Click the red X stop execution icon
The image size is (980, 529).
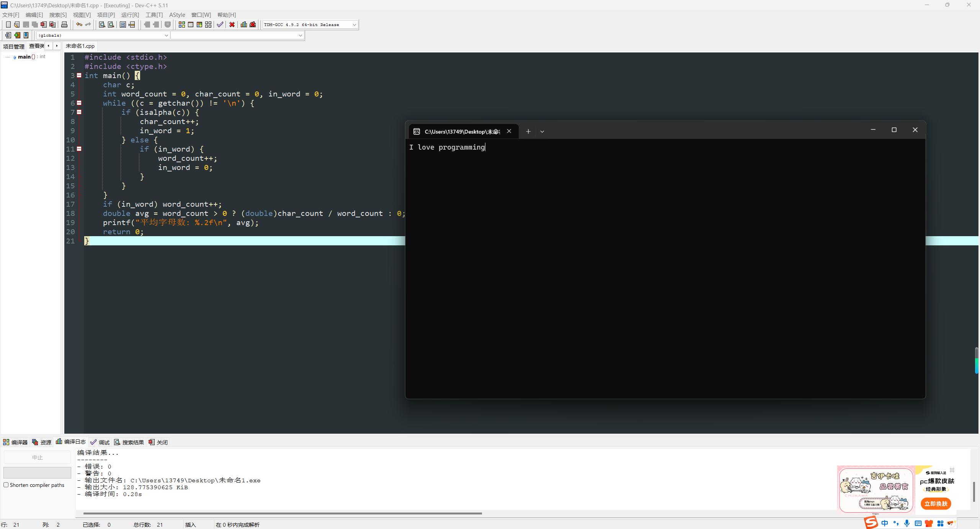(232, 24)
